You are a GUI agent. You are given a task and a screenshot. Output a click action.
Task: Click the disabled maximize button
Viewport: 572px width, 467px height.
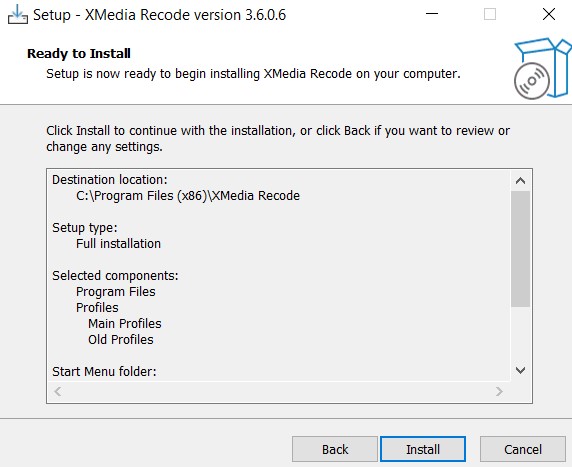coord(490,15)
